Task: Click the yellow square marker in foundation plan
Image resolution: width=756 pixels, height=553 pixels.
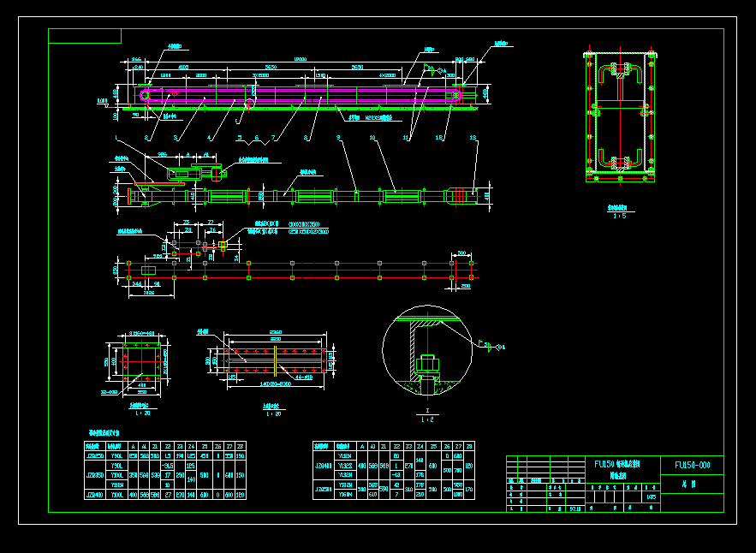Action: click(x=223, y=245)
